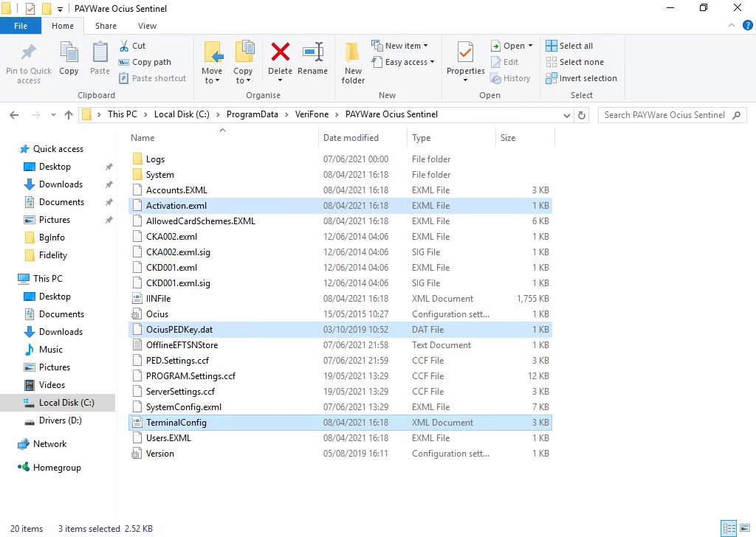Click the red Delete icon
Screen dimensions: 756x537
pyautogui.click(x=280, y=52)
